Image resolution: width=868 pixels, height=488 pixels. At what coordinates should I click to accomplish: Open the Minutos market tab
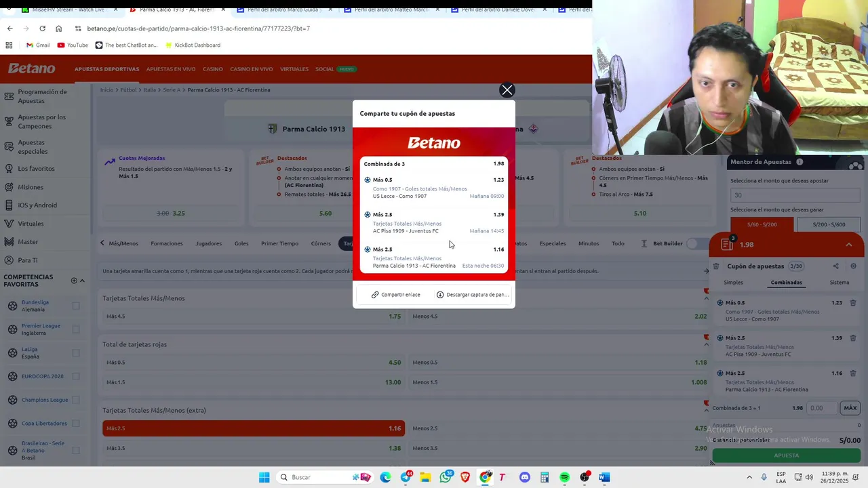tap(589, 243)
